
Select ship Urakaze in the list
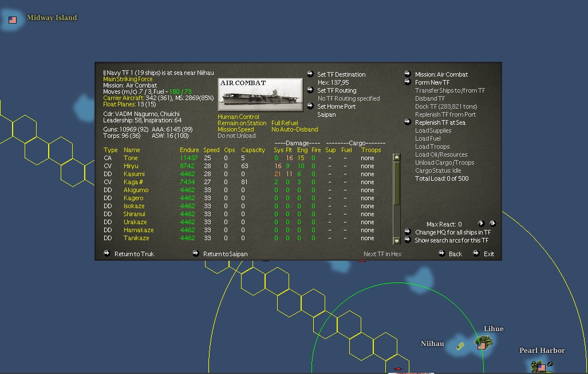click(x=135, y=222)
